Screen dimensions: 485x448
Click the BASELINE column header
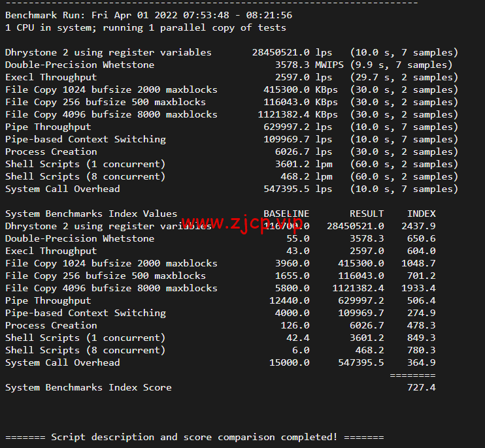[x=286, y=214]
